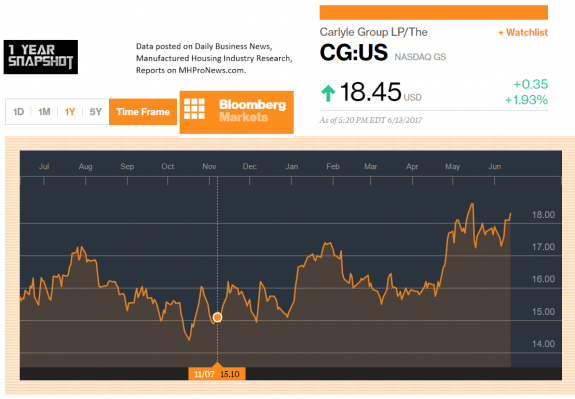The image size is (575, 399).
Task: Switch to the 5Y time range
Action: pos(96,111)
